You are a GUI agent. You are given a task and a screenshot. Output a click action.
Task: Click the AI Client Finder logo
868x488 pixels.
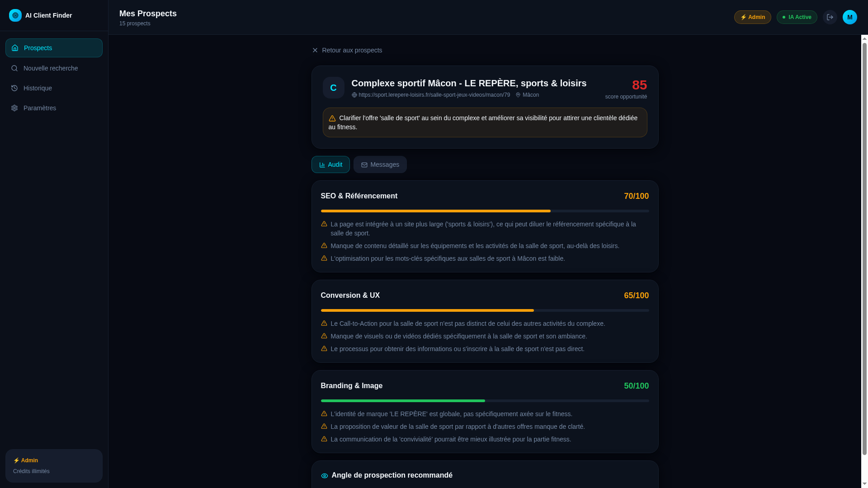pos(15,15)
